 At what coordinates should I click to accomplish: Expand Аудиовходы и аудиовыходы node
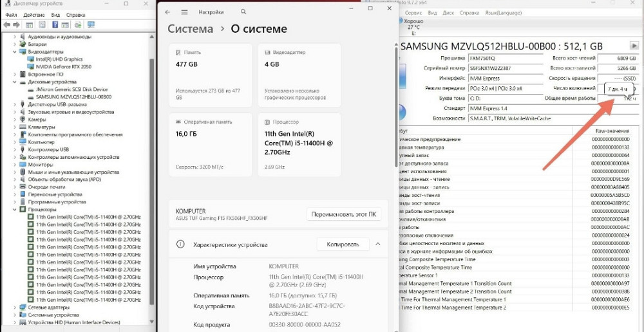click(15, 37)
